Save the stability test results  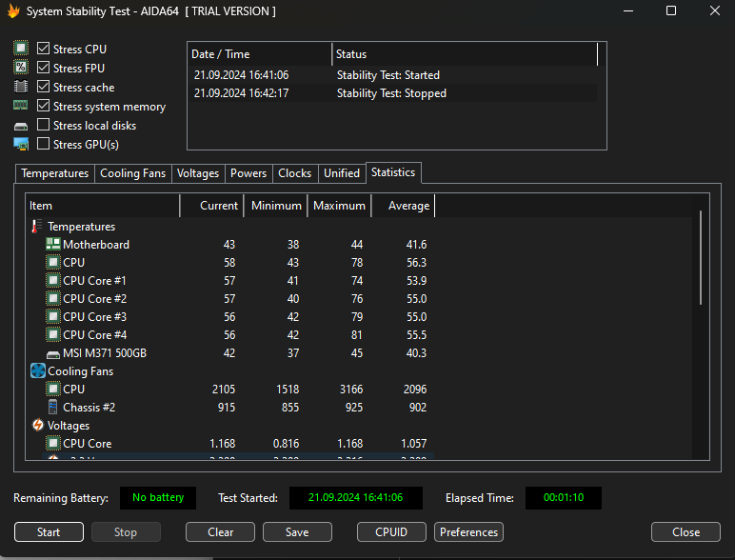(297, 531)
